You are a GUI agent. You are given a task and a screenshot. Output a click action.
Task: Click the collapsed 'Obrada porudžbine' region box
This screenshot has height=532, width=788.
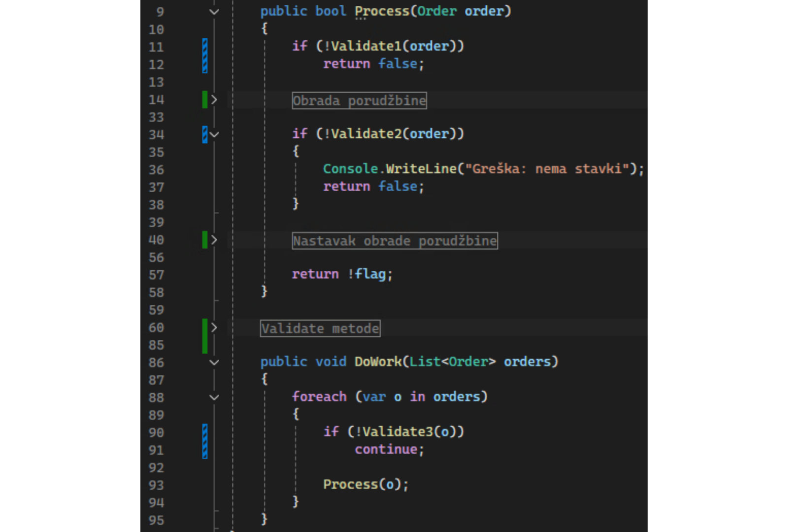click(359, 100)
